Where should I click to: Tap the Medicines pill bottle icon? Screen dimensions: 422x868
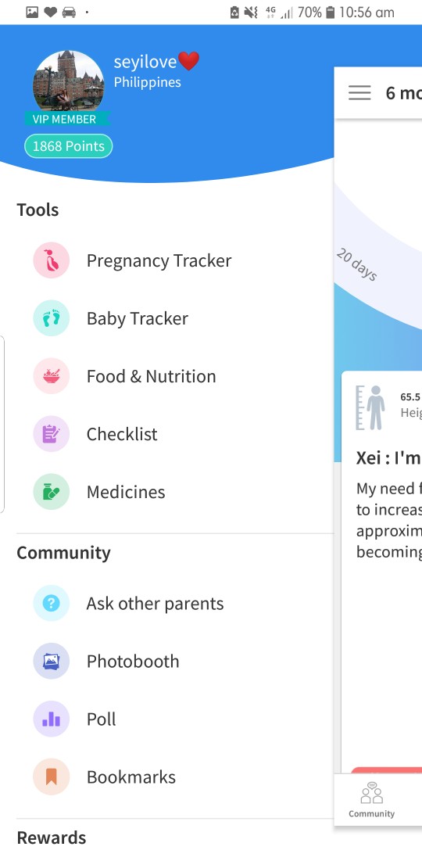(52, 492)
